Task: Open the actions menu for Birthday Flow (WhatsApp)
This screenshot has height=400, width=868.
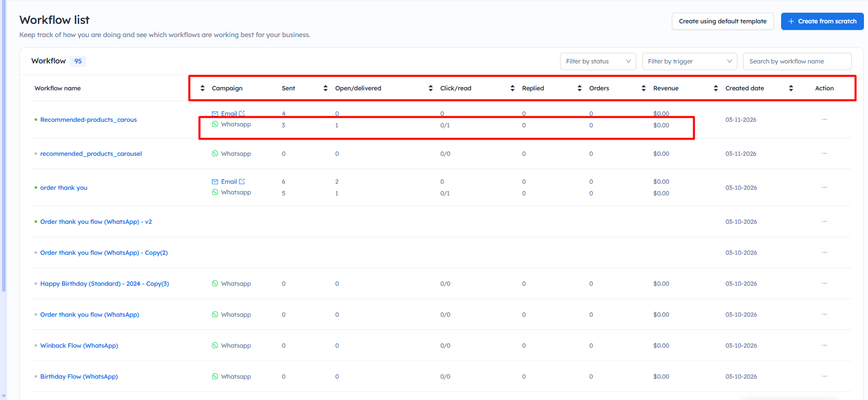Action: coord(824,376)
